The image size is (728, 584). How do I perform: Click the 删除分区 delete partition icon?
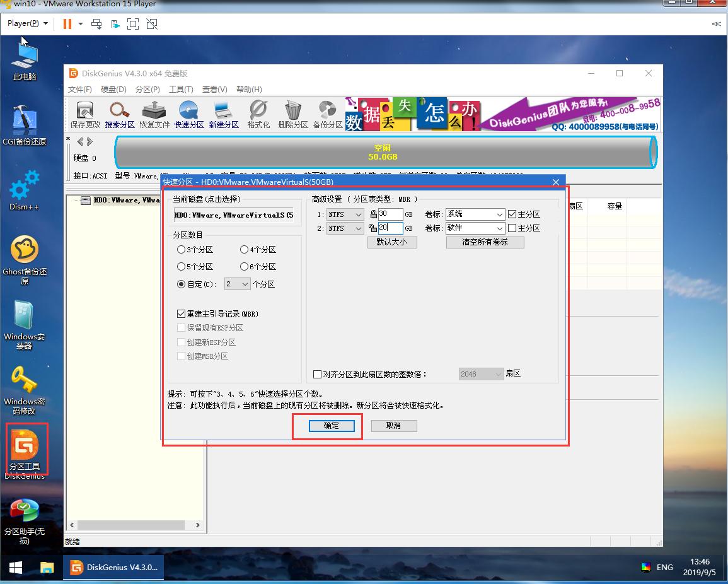(292, 114)
